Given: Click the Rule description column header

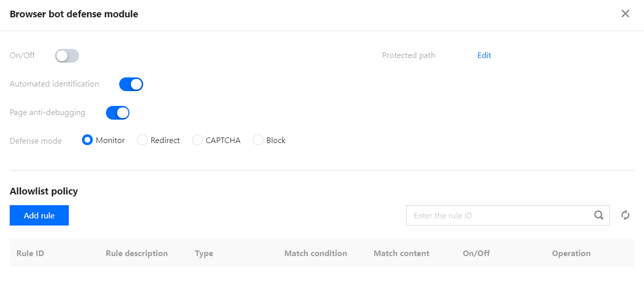Looking at the screenshot, I should pos(137,253).
